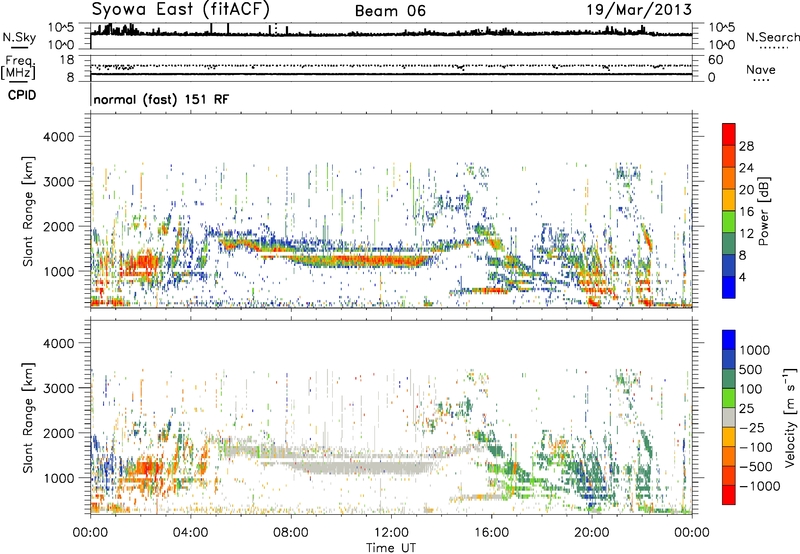This screenshot has width=800, height=554.
Task: Click the "16:00" time tick label
Action: (491, 533)
